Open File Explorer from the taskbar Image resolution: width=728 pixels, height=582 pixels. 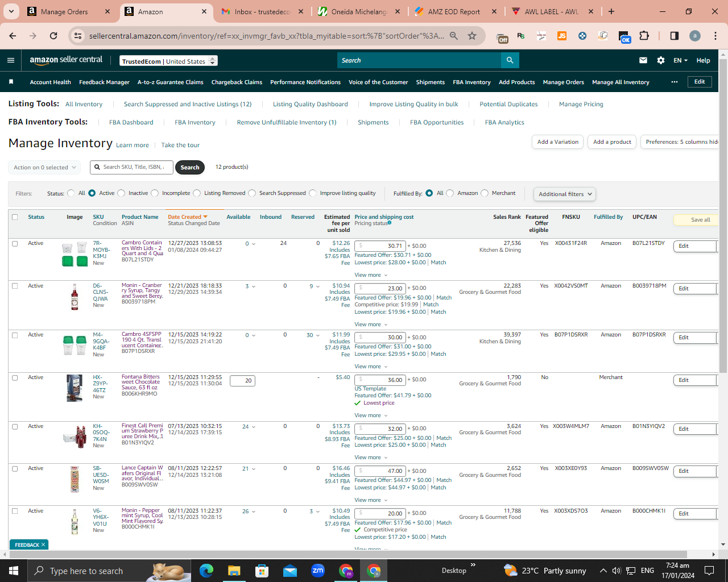pyautogui.click(x=234, y=571)
